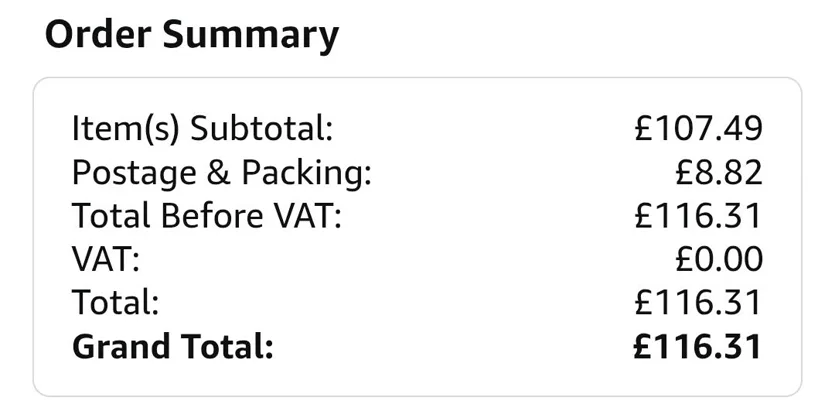Click the word Order in the heading
This screenshot has width=835, height=418.
click(x=97, y=34)
